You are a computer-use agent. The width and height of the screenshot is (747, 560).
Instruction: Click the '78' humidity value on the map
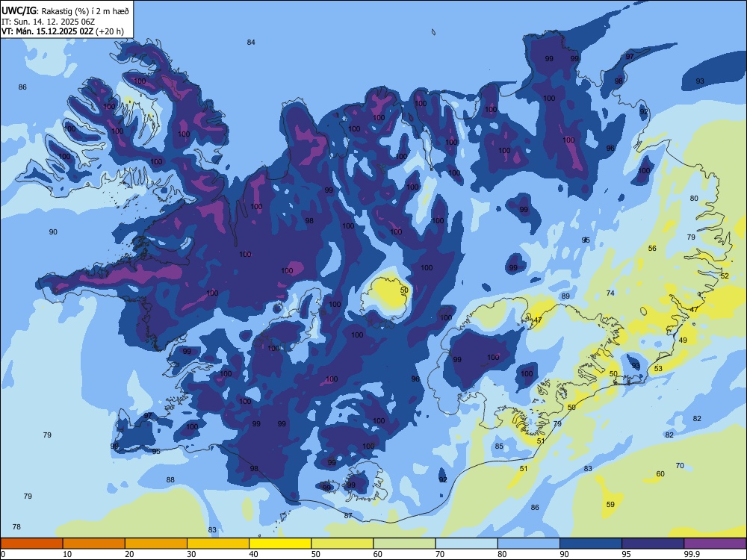point(16,526)
